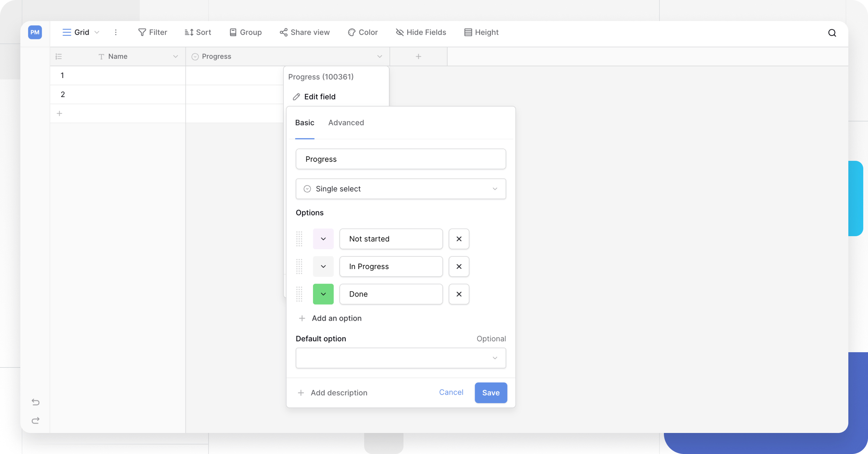Switch to the Advanced tab
This screenshot has width=868, height=454.
pos(346,122)
